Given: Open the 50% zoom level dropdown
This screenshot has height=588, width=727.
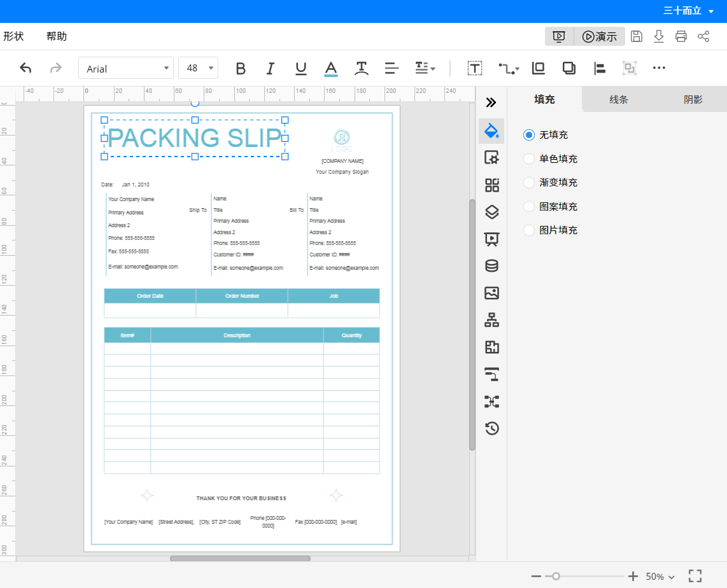Looking at the screenshot, I should pos(660,577).
